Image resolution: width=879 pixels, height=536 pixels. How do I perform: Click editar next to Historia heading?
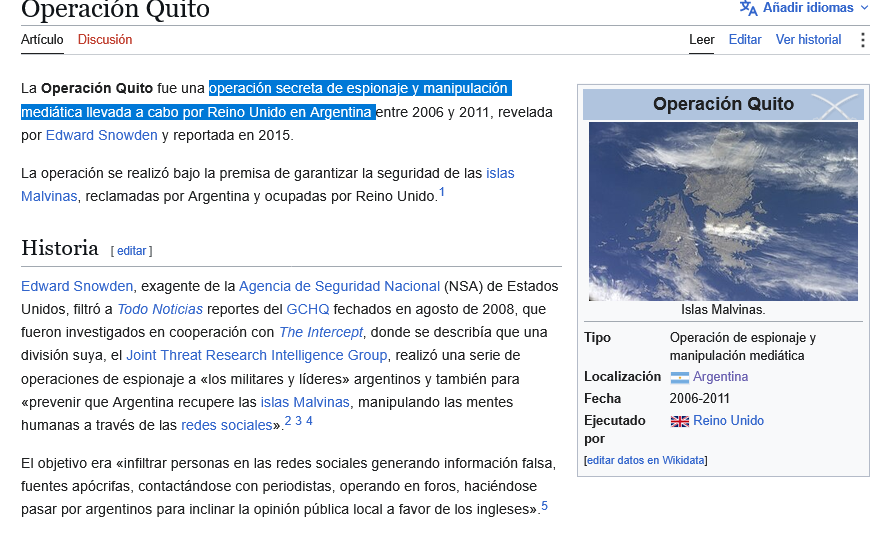point(132,251)
